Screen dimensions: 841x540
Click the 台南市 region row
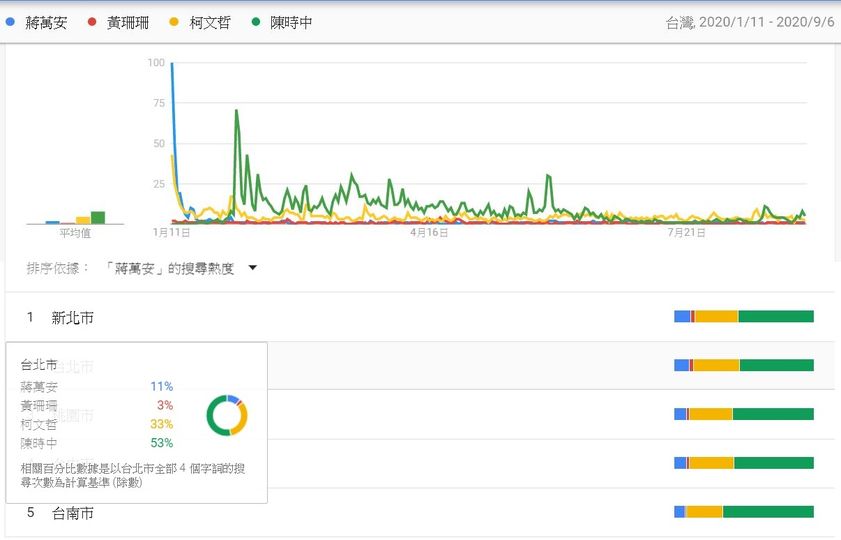(420, 512)
